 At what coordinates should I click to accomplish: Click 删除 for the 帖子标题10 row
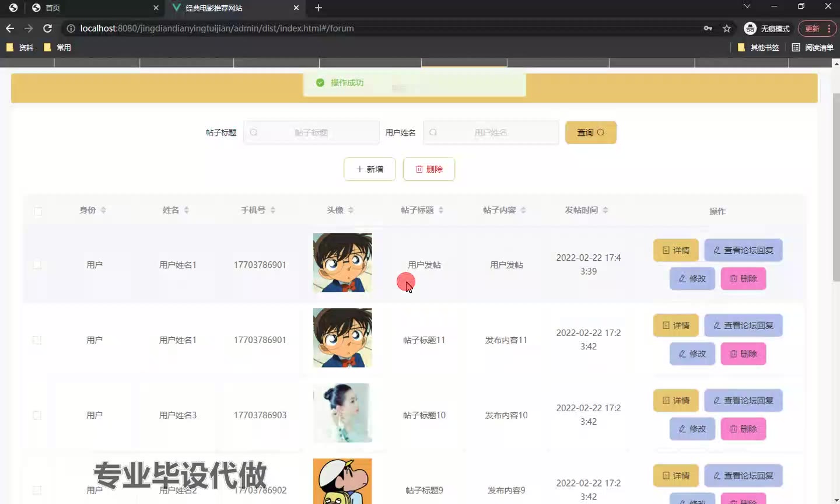coord(743,429)
